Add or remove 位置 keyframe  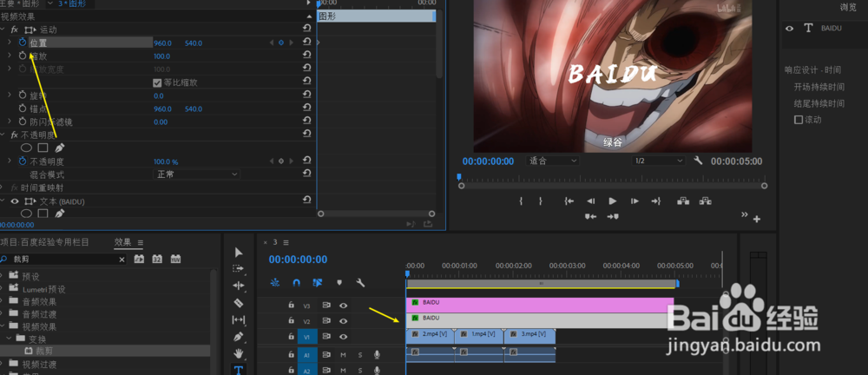click(280, 43)
